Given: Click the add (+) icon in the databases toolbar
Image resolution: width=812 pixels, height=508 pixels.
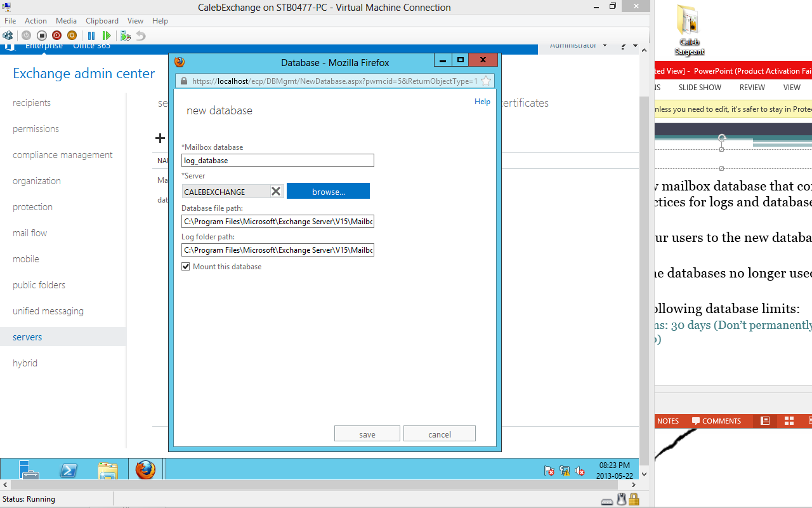Looking at the screenshot, I should 160,138.
